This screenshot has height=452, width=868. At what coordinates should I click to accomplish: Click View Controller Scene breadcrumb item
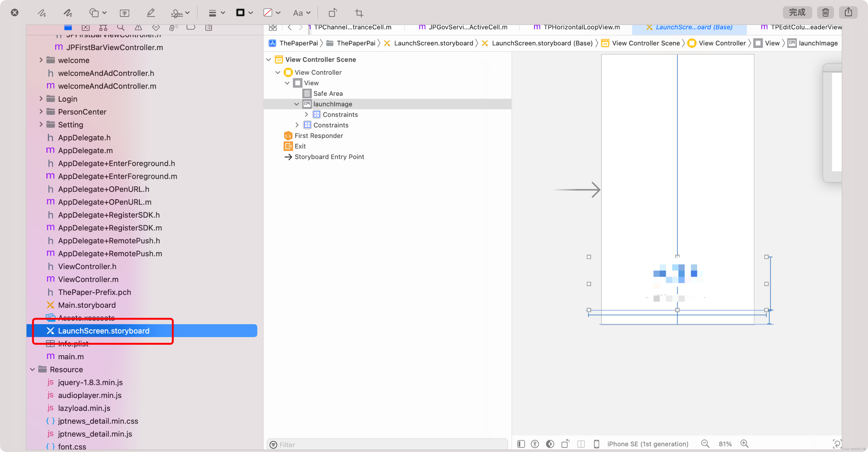pos(641,43)
